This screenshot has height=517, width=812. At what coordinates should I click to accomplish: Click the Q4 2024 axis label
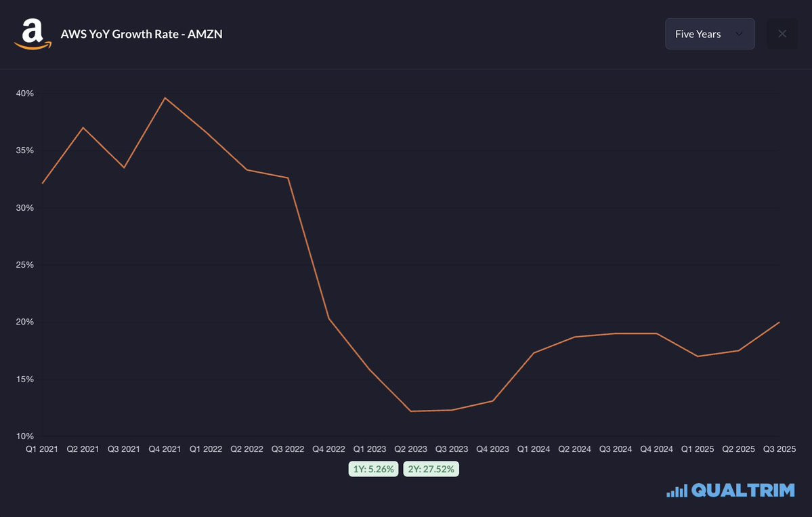click(x=657, y=449)
